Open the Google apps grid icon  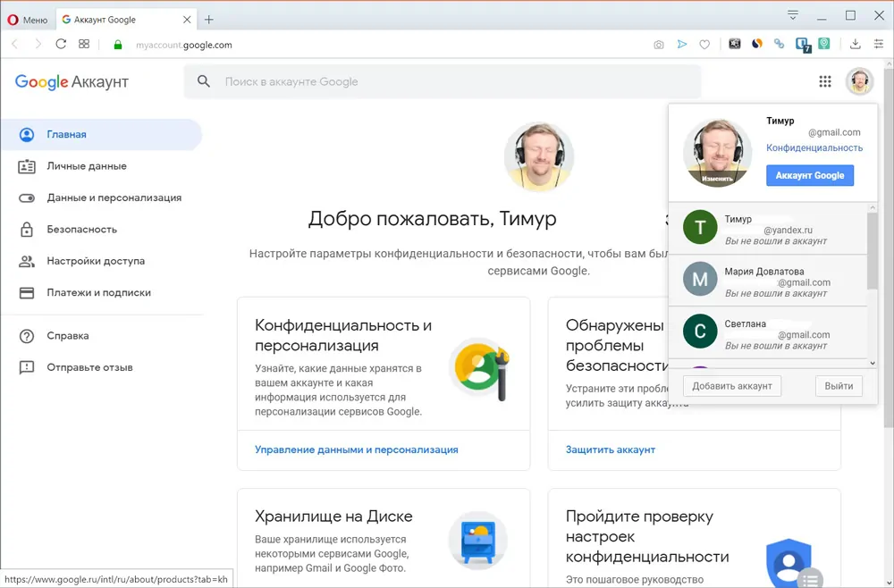pyautogui.click(x=825, y=81)
